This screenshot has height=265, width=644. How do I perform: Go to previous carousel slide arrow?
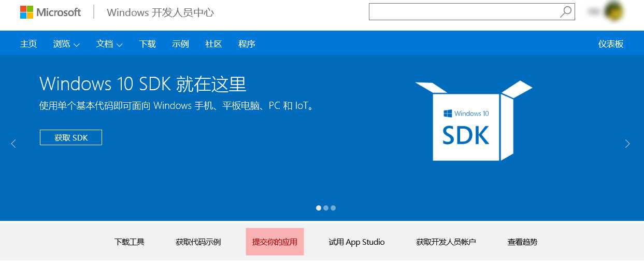(x=13, y=144)
